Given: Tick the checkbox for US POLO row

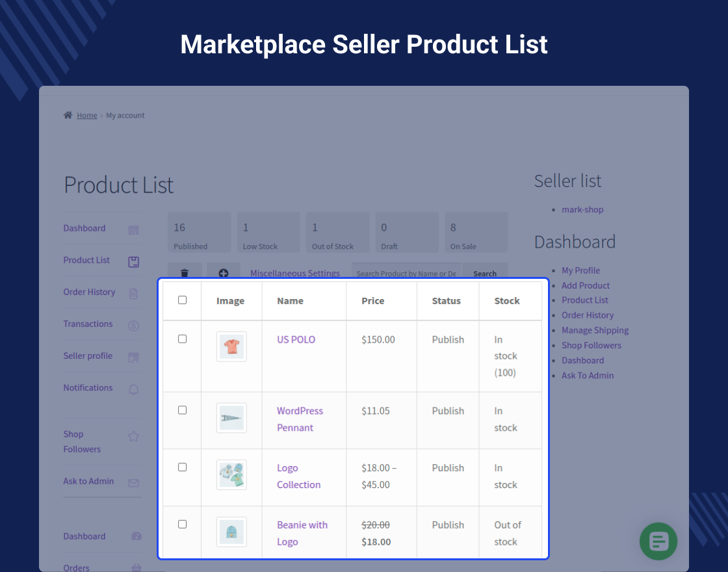Looking at the screenshot, I should [x=182, y=339].
